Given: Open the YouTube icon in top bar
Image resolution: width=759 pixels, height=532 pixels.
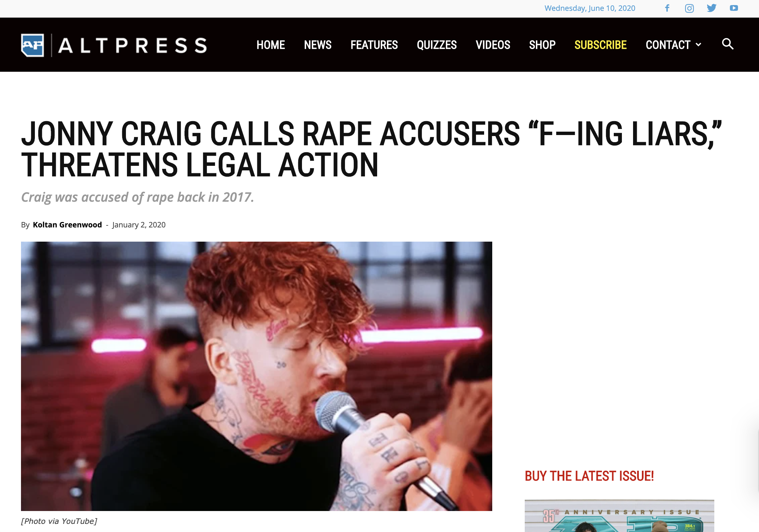Looking at the screenshot, I should 734,8.
